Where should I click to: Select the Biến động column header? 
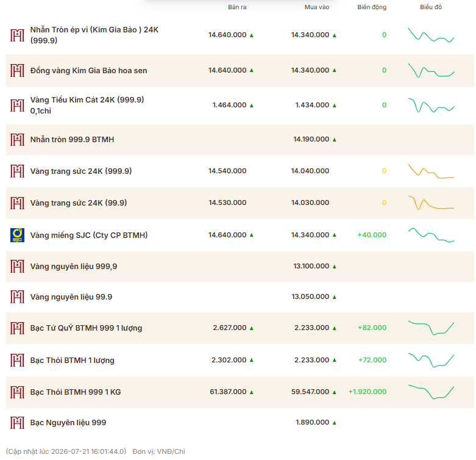[x=372, y=7]
